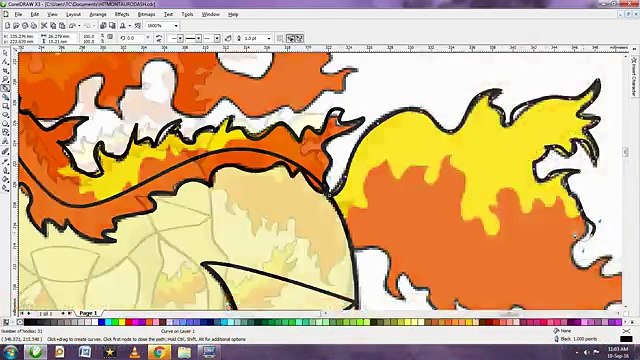
Task: Open the Insert Character docker tab
Action: tap(634, 77)
